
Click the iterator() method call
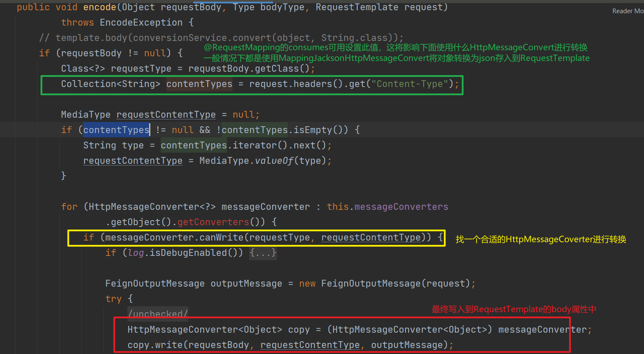[x=260, y=145]
